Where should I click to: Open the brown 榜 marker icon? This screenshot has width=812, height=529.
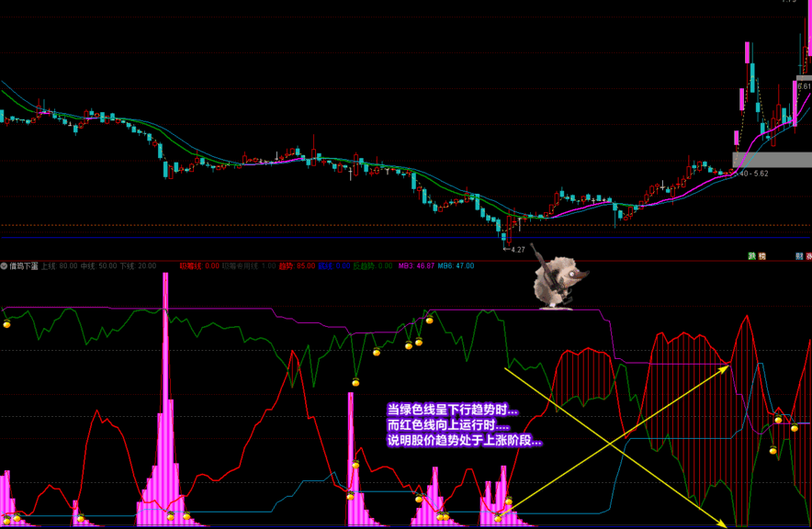(x=762, y=256)
